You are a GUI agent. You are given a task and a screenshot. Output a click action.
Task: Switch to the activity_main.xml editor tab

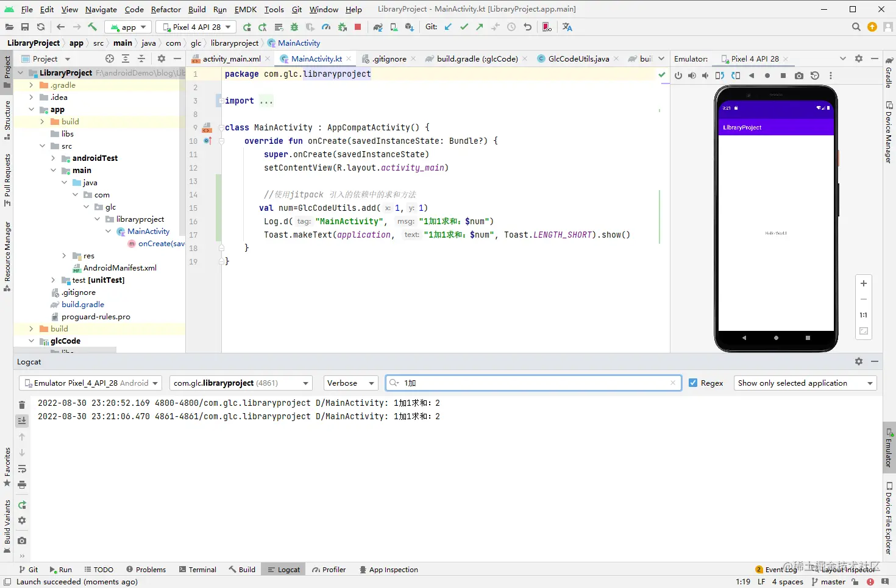coord(231,59)
